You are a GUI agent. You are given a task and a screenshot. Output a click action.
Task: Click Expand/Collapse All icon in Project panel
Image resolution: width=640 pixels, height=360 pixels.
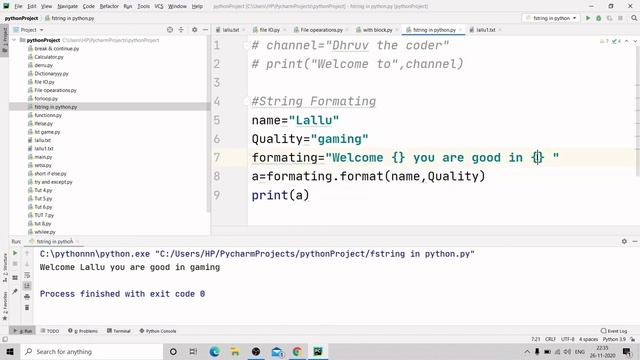[x=181, y=30]
